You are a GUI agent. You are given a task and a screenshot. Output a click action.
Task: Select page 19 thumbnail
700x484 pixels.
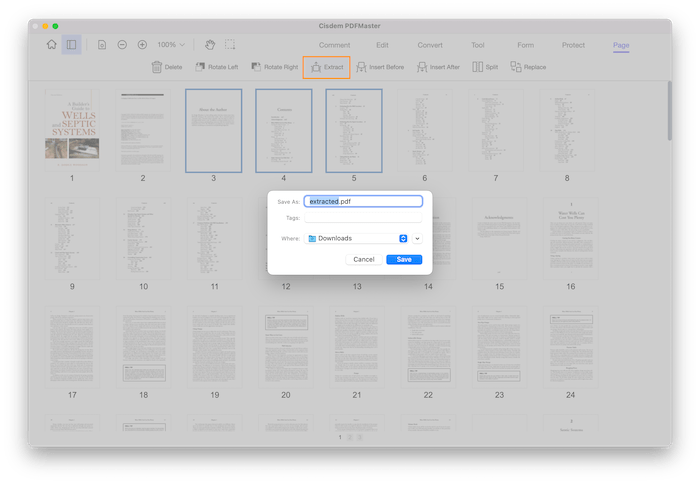pyautogui.click(x=215, y=347)
